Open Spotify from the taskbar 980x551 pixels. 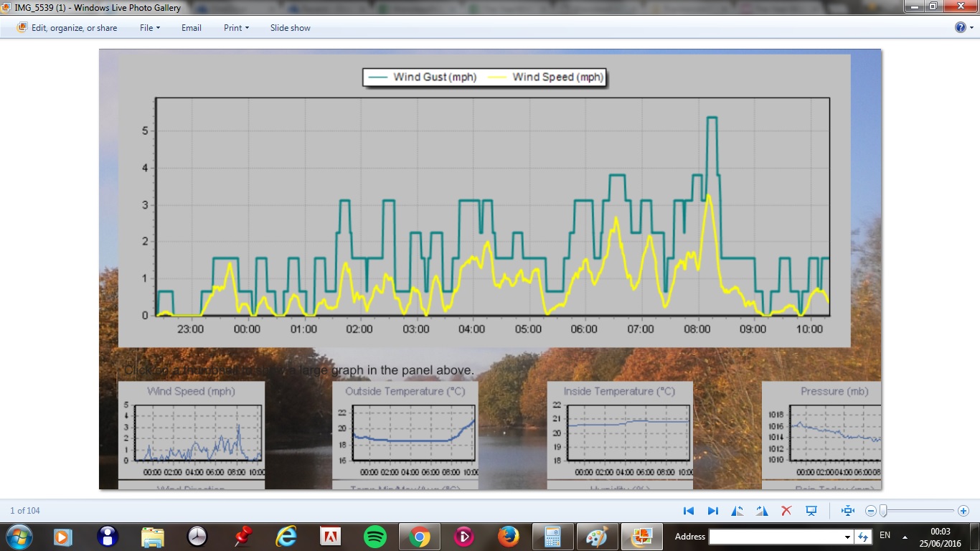pos(375,536)
